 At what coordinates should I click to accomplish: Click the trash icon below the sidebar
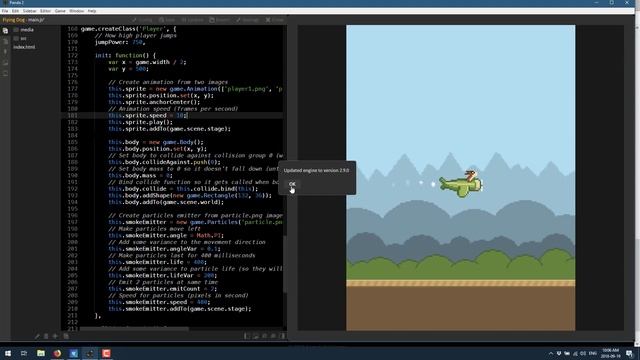(x=46, y=336)
